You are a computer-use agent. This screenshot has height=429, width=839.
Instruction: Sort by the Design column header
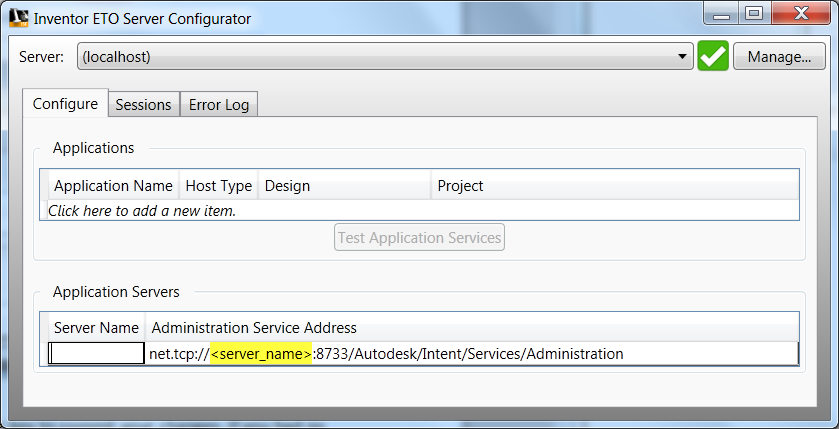[344, 186]
